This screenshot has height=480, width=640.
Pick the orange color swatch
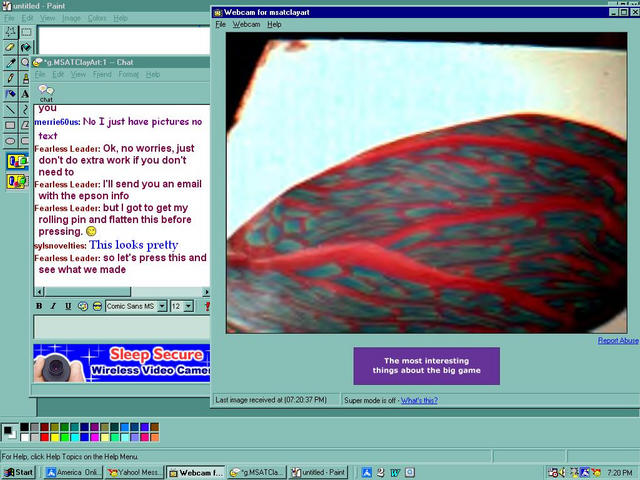coord(154,437)
